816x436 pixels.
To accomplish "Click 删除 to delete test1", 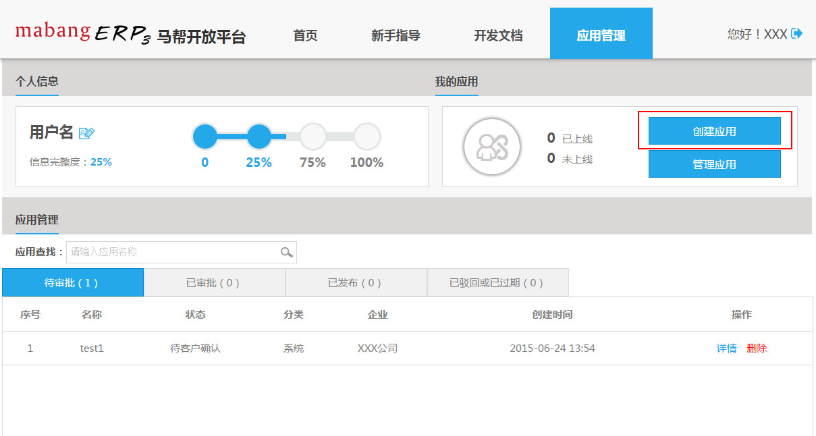I will coord(756,349).
